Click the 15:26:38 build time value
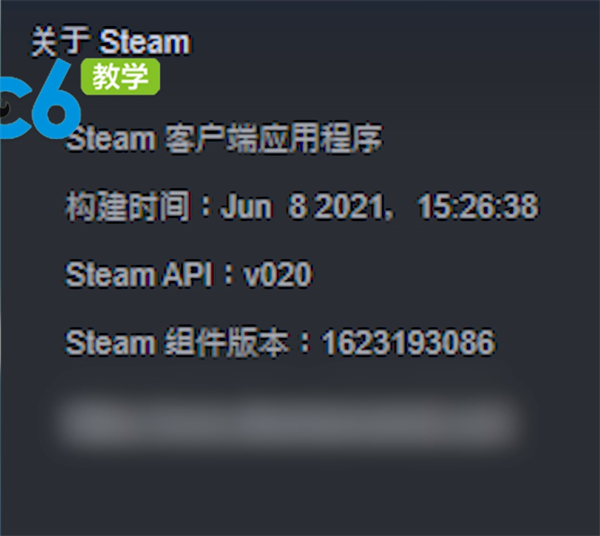This screenshot has height=536, width=600. pos(478,207)
